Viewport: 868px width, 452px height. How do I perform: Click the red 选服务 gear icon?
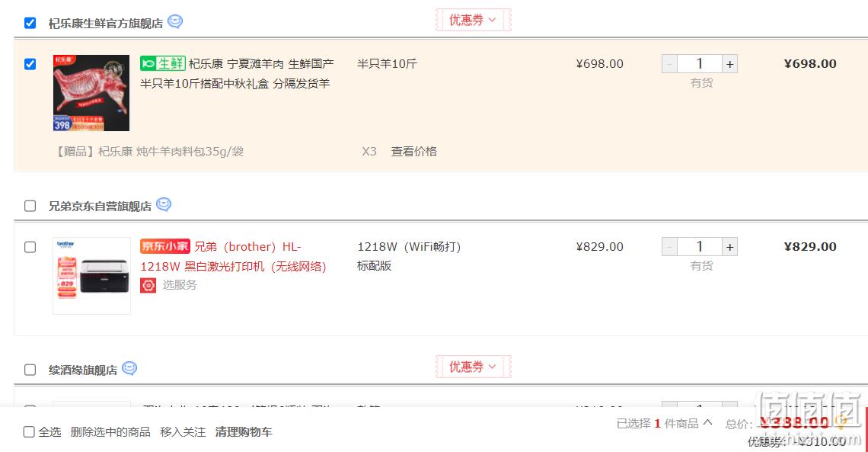click(148, 285)
